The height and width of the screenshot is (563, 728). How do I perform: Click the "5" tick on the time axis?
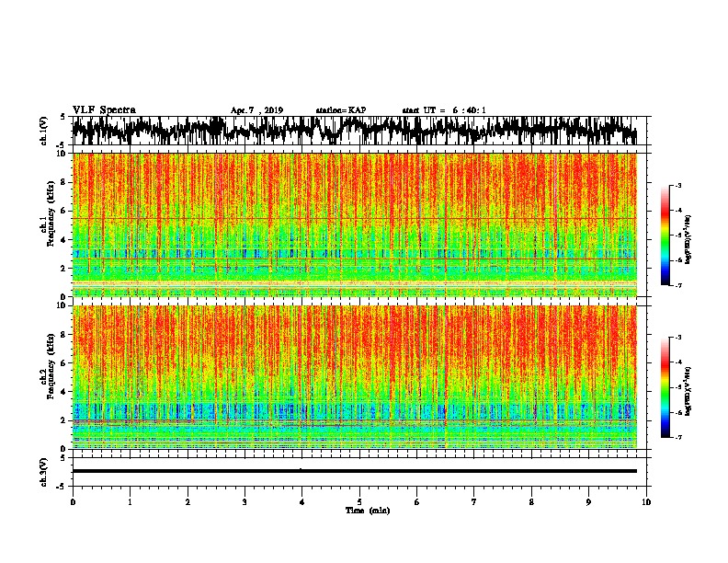(x=359, y=502)
